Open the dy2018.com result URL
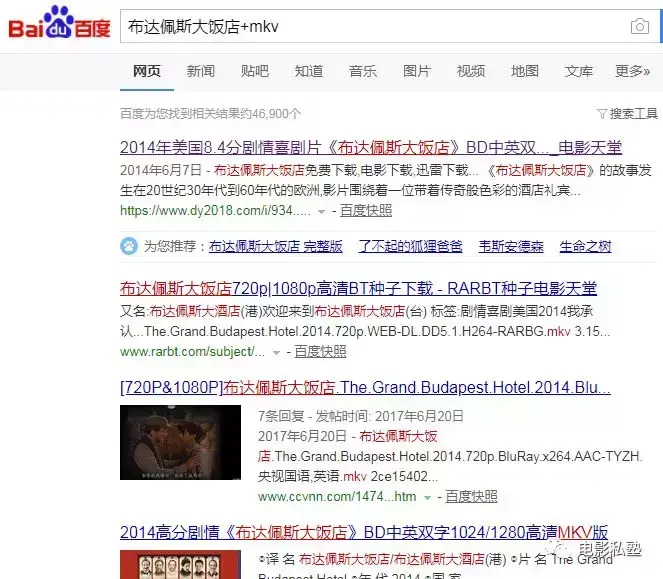Screen dimensions: 663x579 [x=215, y=211]
